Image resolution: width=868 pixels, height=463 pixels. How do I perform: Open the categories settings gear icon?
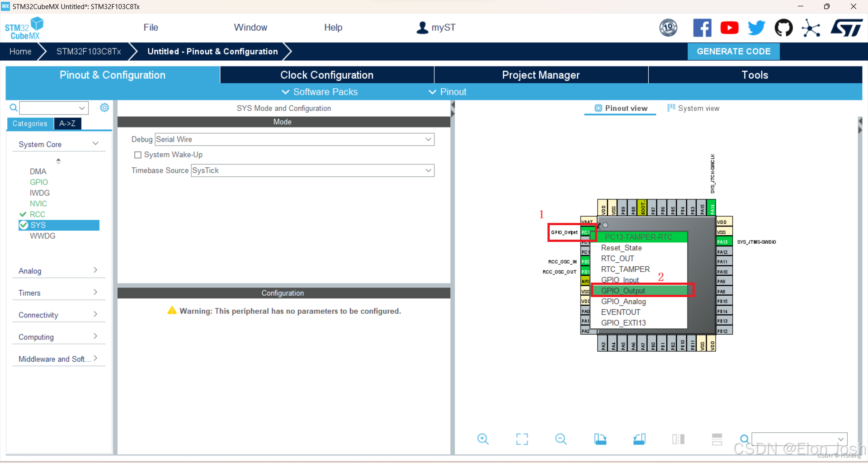(104, 108)
